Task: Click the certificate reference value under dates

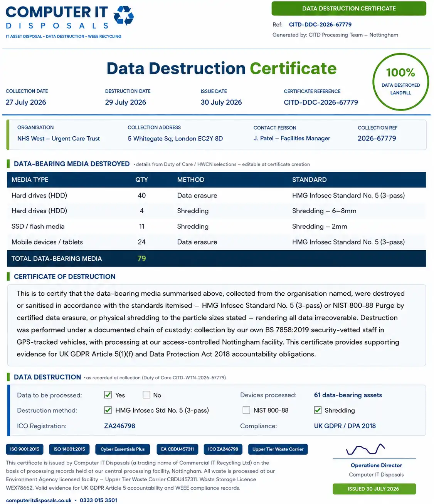Action: [x=321, y=102]
